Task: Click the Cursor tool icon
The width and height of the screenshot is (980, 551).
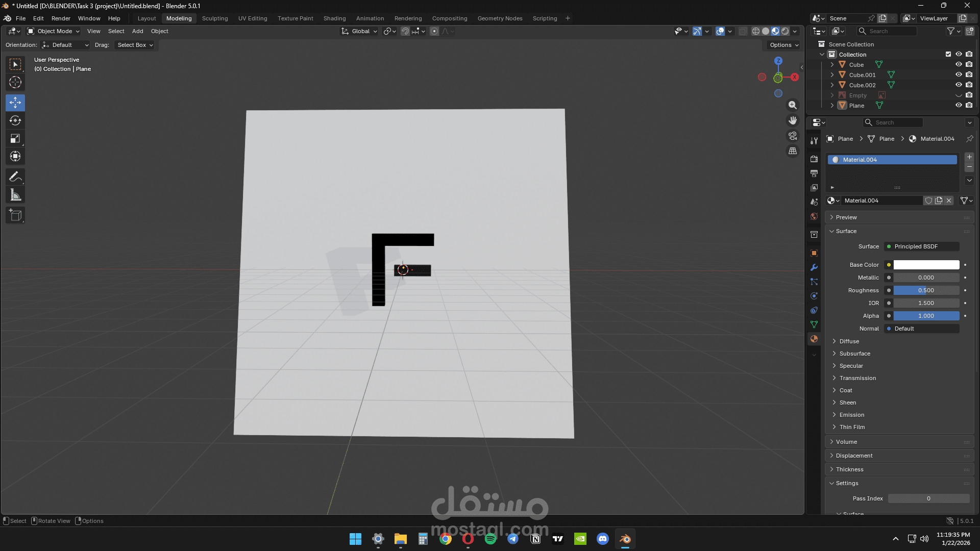Action: (x=15, y=82)
